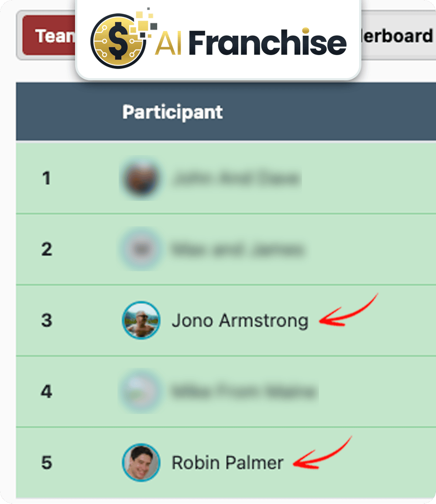Click rank number 1 in the leaderboard
The height and width of the screenshot is (504, 436).
pyautogui.click(x=47, y=178)
